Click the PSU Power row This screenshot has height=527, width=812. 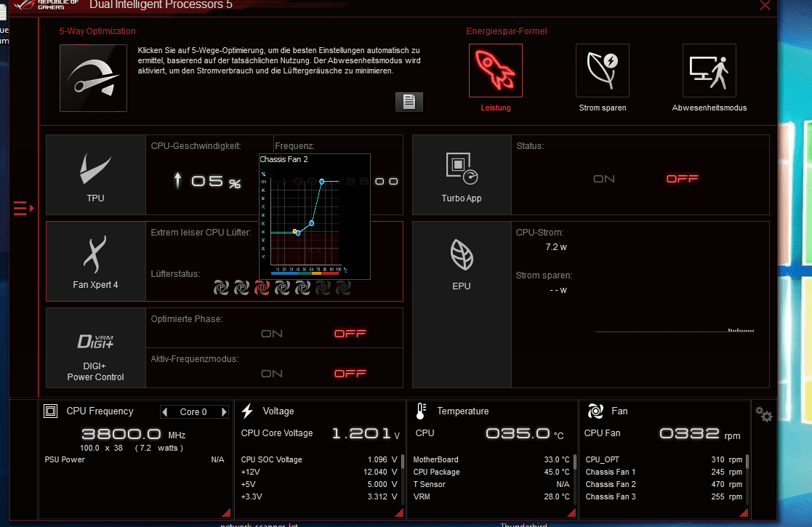click(x=134, y=459)
